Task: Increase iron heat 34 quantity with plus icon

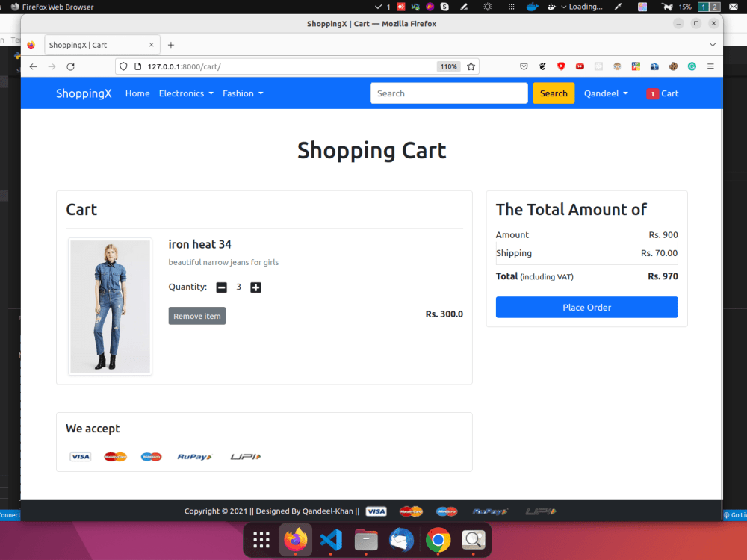Action: point(255,287)
